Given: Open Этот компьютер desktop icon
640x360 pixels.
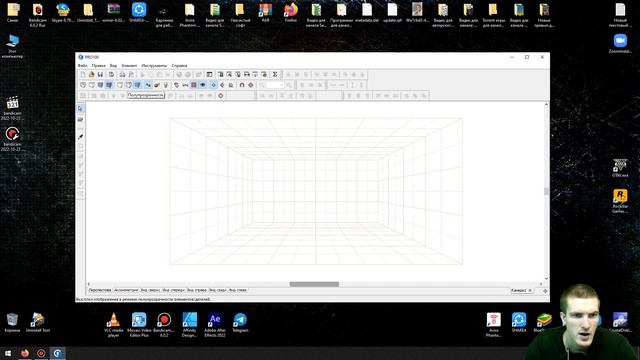Looking at the screenshot, I should 12,47.
